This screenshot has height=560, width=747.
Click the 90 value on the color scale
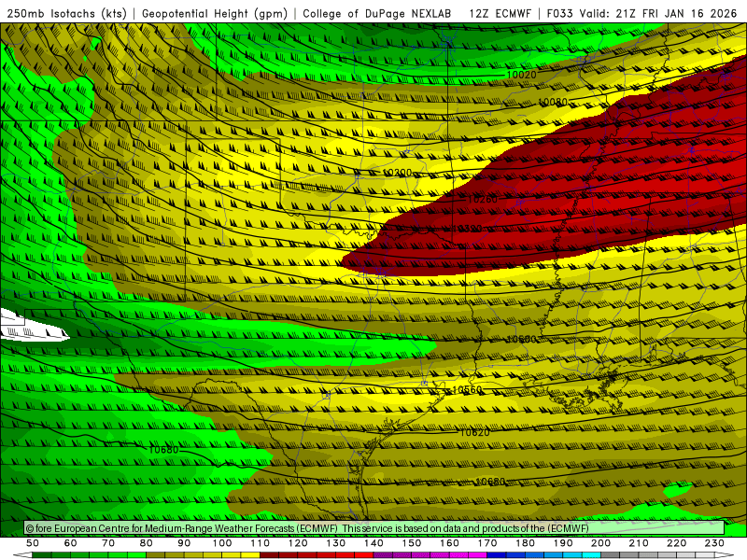[x=184, y=543]
